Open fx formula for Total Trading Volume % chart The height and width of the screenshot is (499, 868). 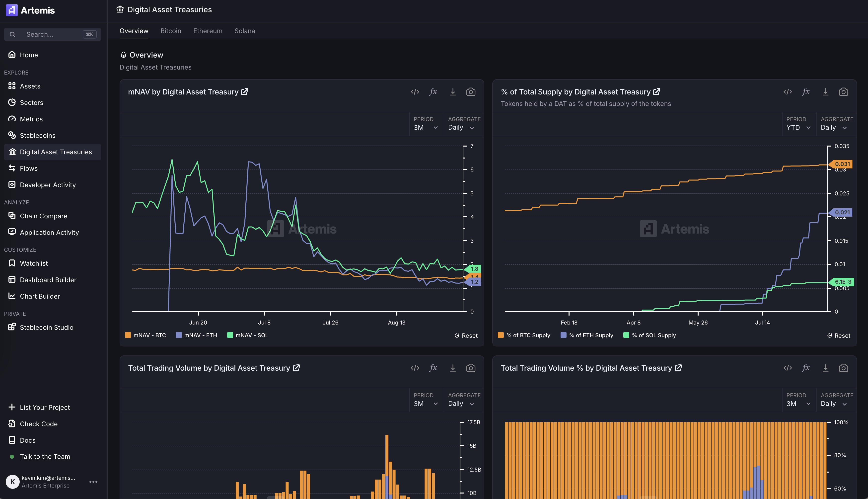[x=806, y=368]
